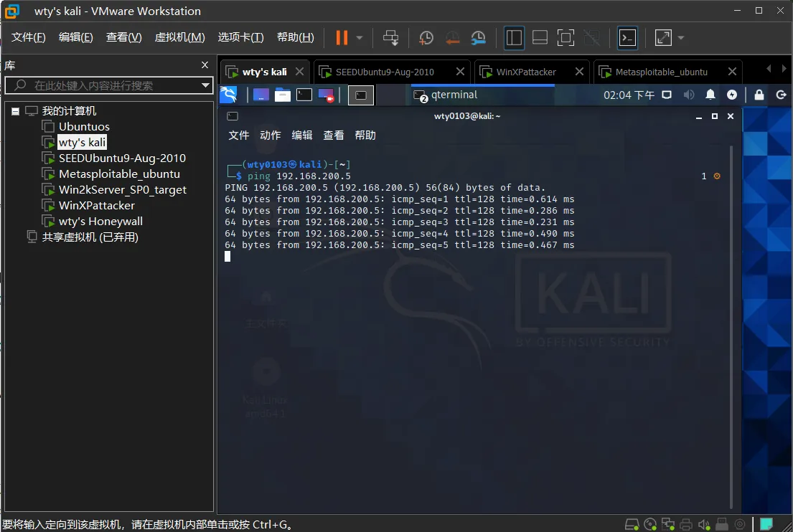This screenshot has width=793, height=532.
Task: Collapse the 我的计算机 tree node
Action: coord(15,111)
